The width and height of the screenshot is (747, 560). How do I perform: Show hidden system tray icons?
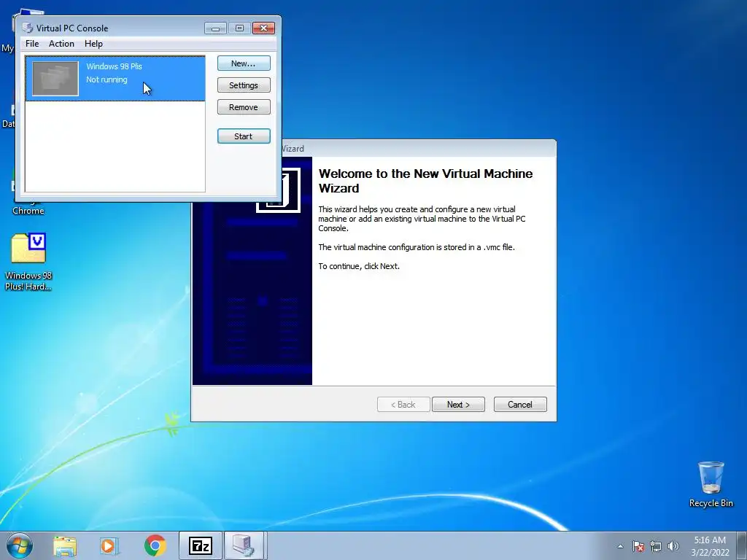coord(620,546)
